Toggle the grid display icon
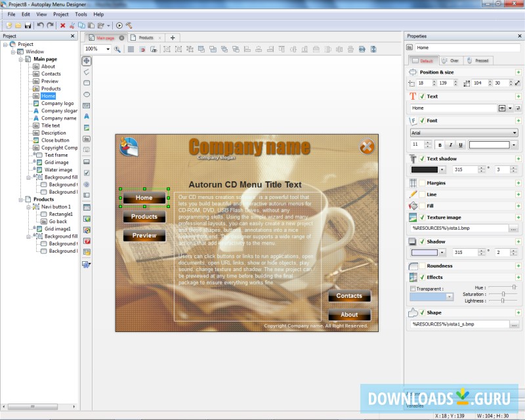Screen dimensions: 525x420 click(x=131, y=49)
